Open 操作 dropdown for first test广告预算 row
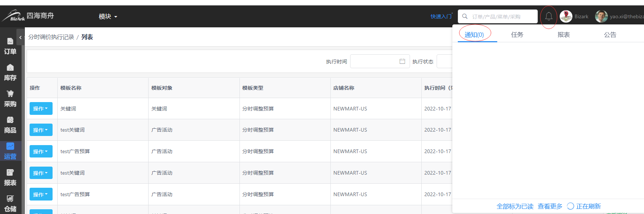Viewport: 644px width, 214px height. coord(41,151)
